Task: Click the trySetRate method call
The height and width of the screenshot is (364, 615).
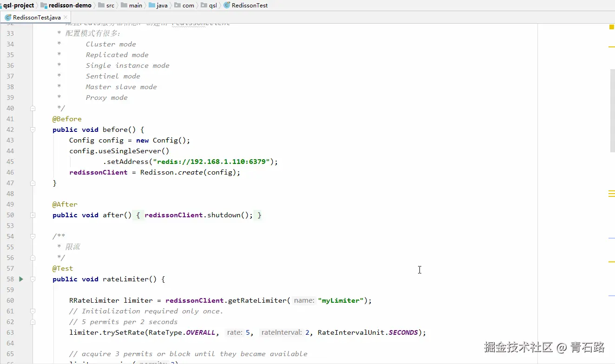Action: coord(124,332)
